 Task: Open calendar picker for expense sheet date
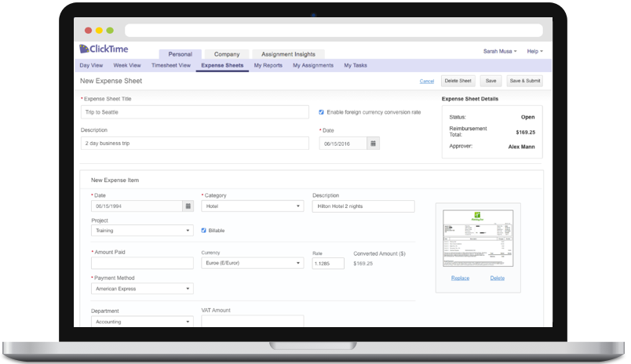click(374, 144)
